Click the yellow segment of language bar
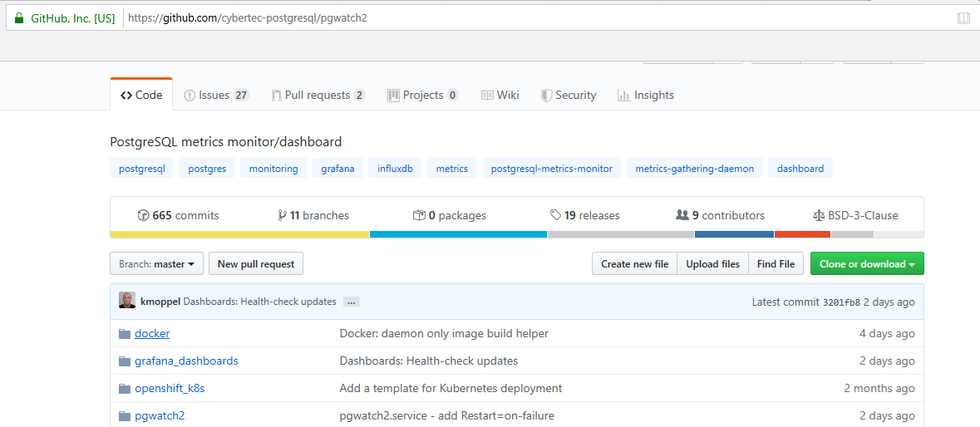Image resolution: width=980 pixels, height=427 pixels. pyautogui.click(x=239, y=234)
